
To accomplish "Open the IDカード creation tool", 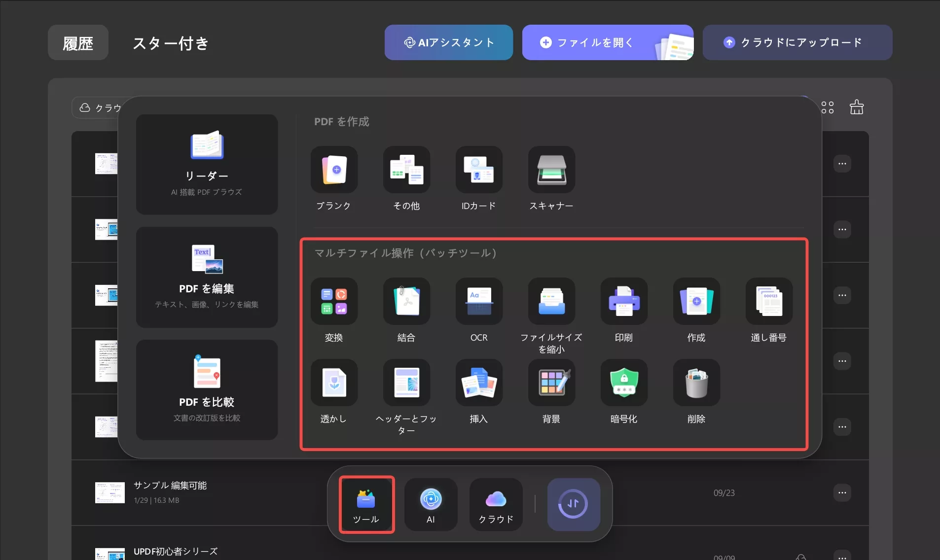I will coord(479,170).
